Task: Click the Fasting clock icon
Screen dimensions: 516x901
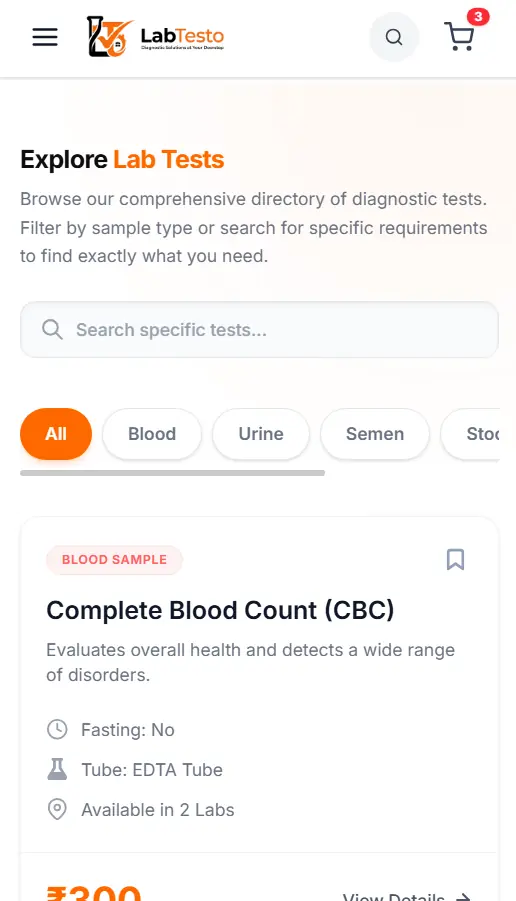Action: click(57, 729)
